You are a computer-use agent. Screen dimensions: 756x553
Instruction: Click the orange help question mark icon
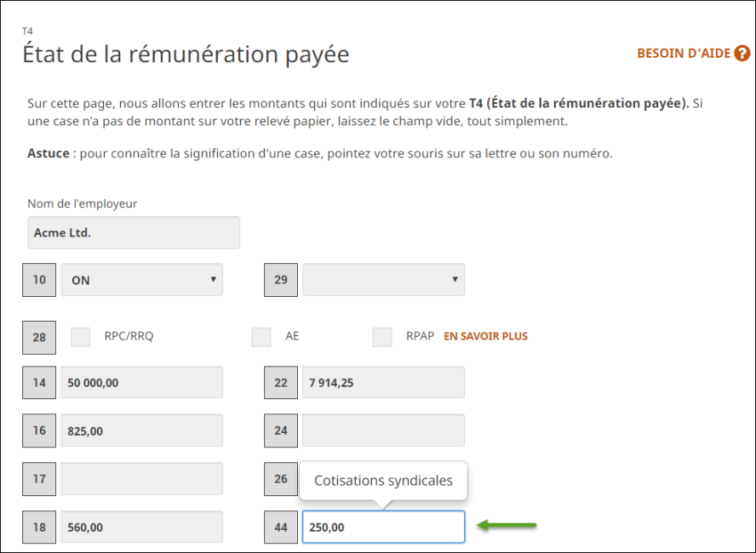(742, 53)
